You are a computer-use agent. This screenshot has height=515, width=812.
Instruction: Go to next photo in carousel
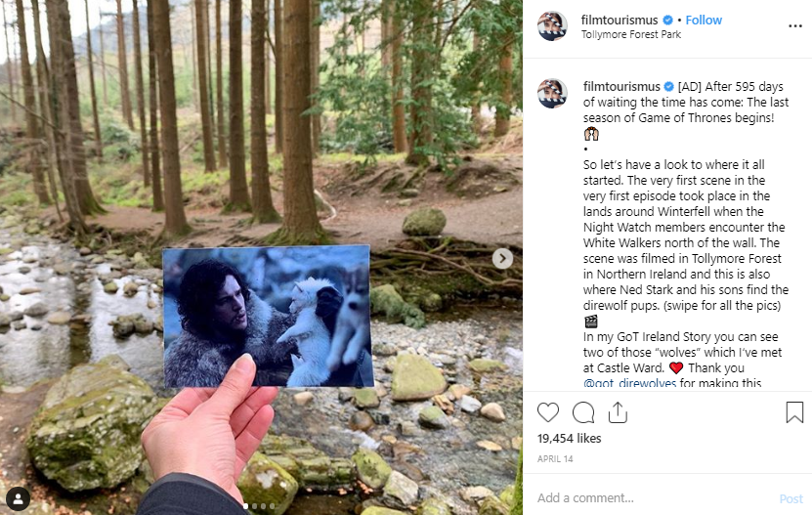coord(502,258)
